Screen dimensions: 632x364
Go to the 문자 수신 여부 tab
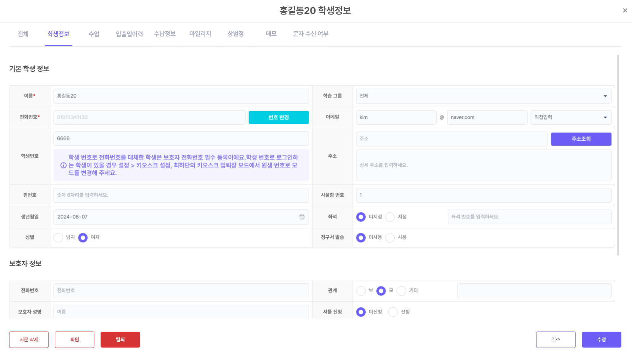point(310,34)
